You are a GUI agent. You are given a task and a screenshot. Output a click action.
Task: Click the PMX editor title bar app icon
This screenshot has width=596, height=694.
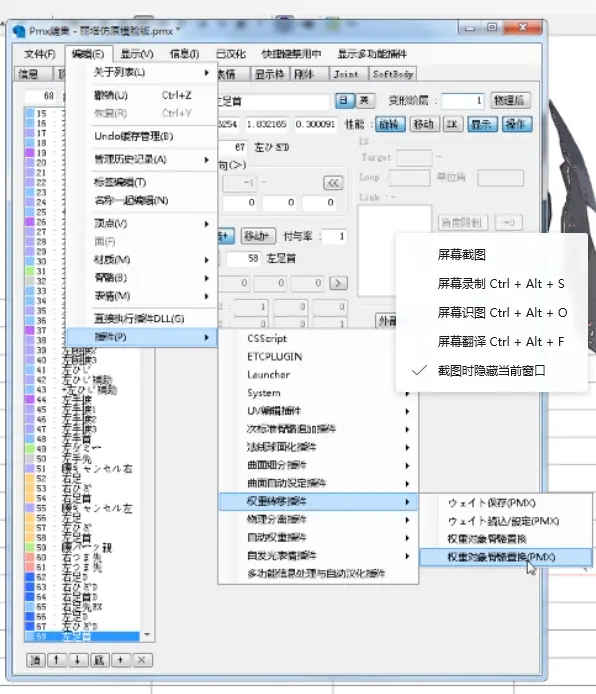click(x=19, y=31)
